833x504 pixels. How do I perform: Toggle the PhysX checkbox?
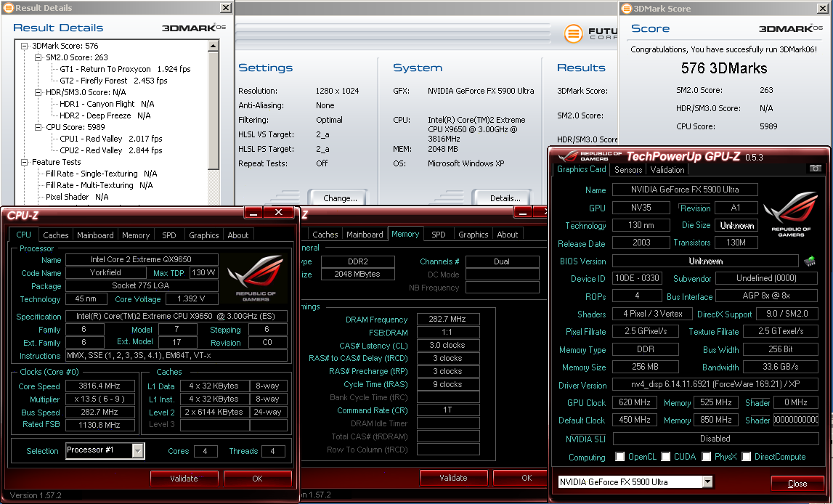706,456
